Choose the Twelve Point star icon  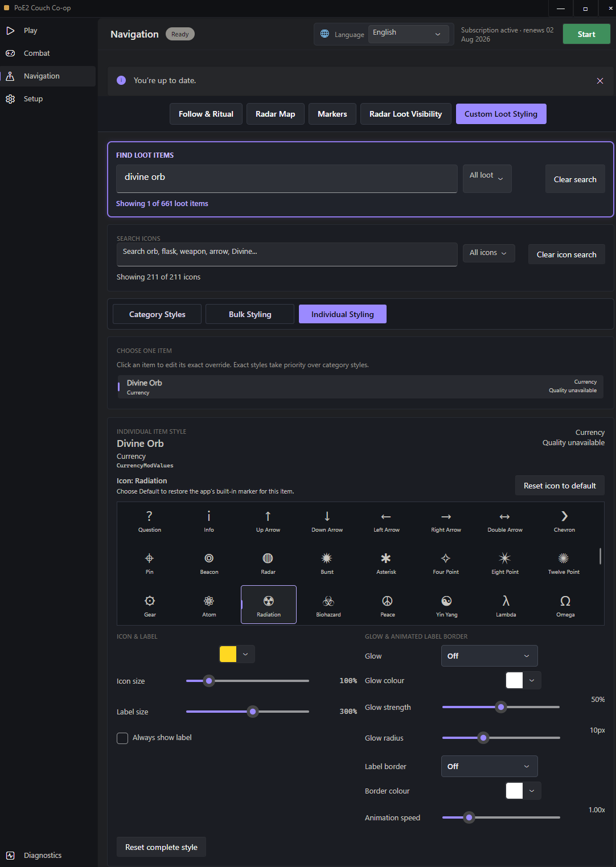pos(564,562)
